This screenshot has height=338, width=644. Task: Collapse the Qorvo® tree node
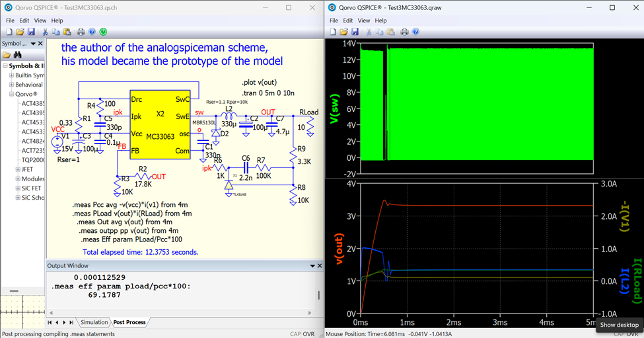[11, 95]
